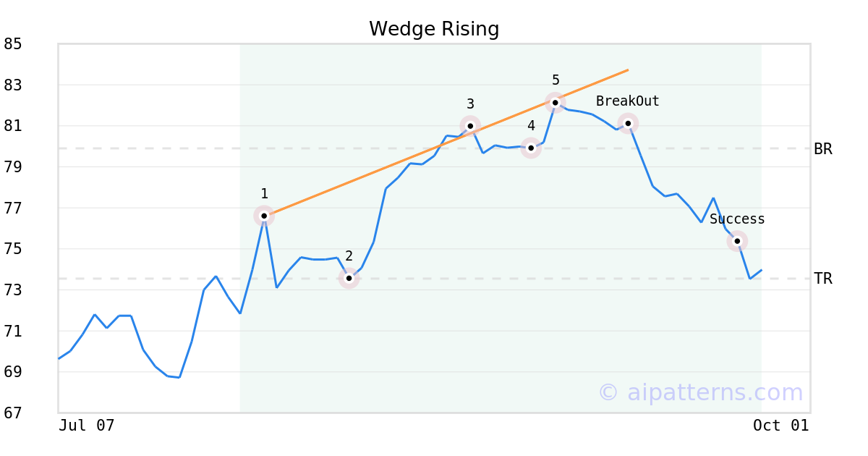Click pivot point marker 5 at the peak
868x456 pixels.
[555, 103]
